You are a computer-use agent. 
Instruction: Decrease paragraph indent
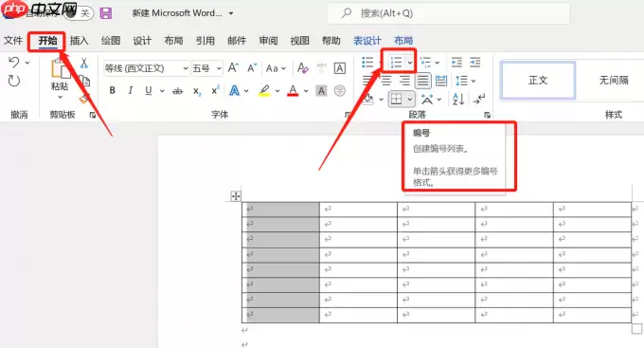(456, 63)
